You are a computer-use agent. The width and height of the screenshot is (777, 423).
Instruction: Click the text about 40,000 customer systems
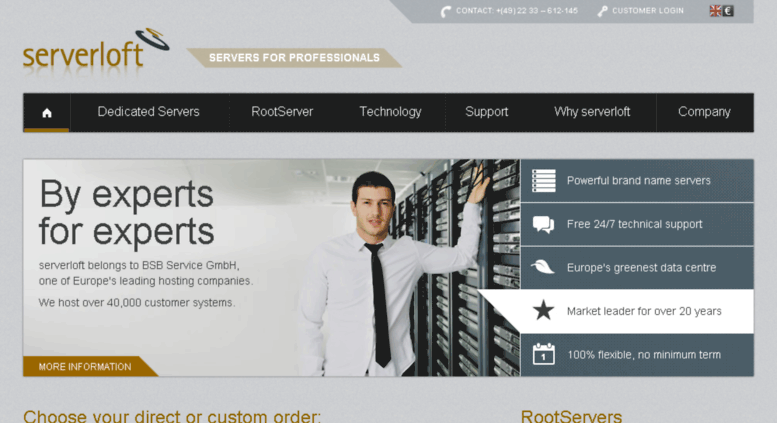(137, 302)
